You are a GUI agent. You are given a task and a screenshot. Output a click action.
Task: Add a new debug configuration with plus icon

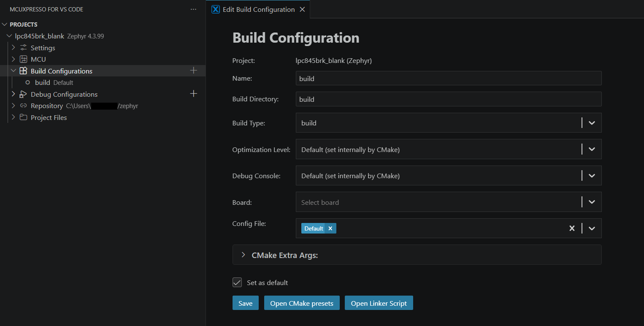pyautogui.click(x=194, y=94)
